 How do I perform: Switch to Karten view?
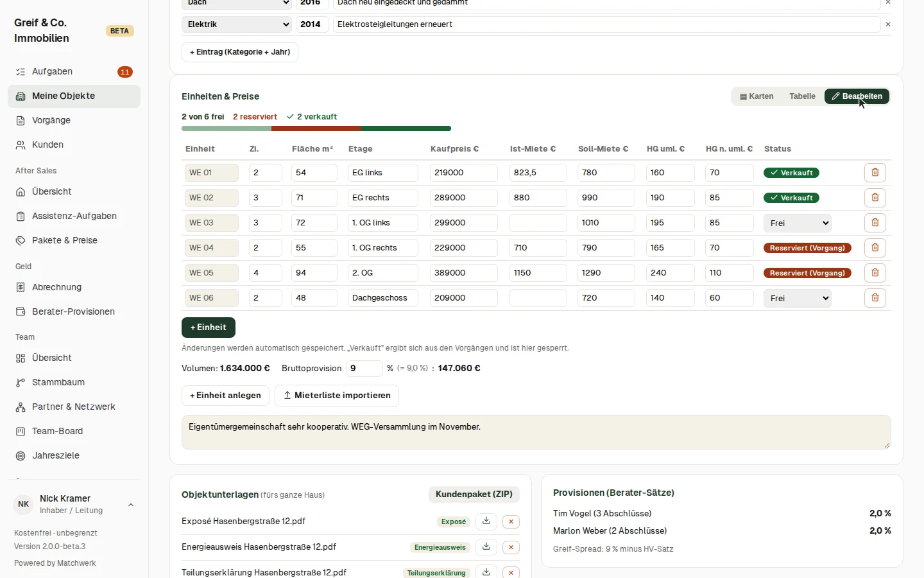click(757, 96)
